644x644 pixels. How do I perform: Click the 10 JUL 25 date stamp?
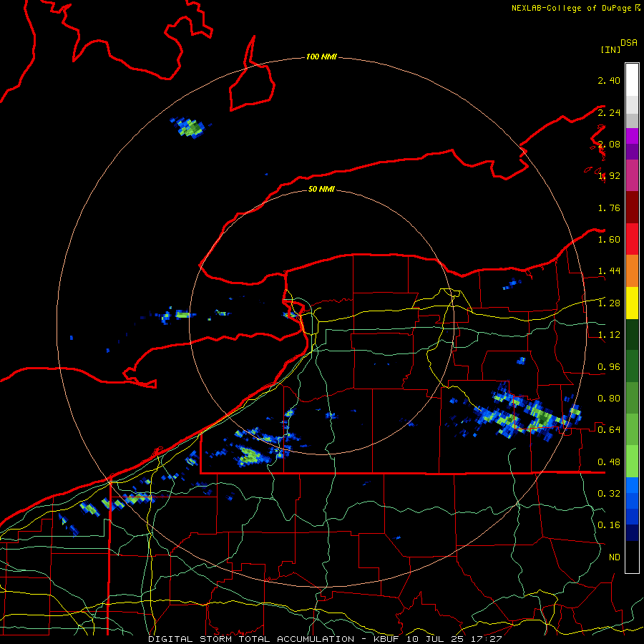(x=435, y=639)
